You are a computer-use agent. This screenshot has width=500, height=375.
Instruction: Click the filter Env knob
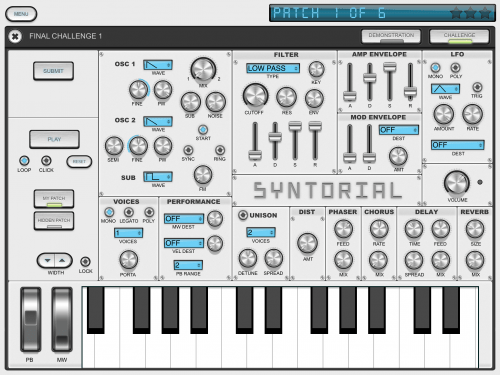tap(314, 99)
